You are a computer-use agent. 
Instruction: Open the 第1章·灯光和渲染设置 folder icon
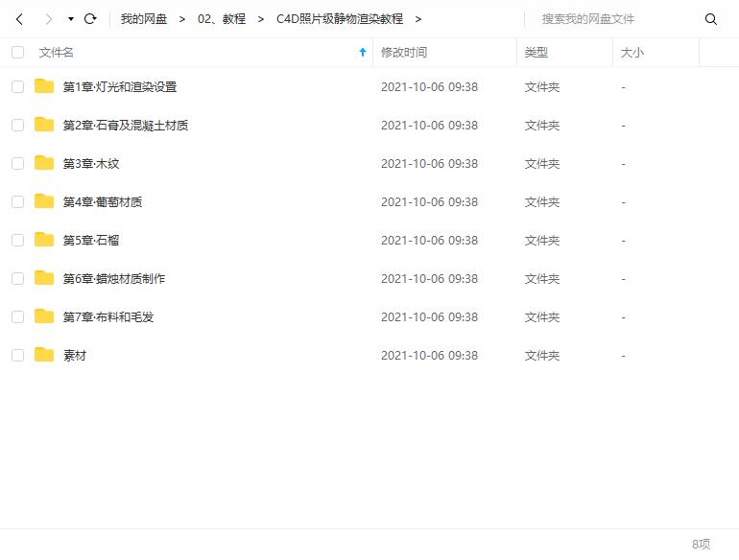(44, 86)
